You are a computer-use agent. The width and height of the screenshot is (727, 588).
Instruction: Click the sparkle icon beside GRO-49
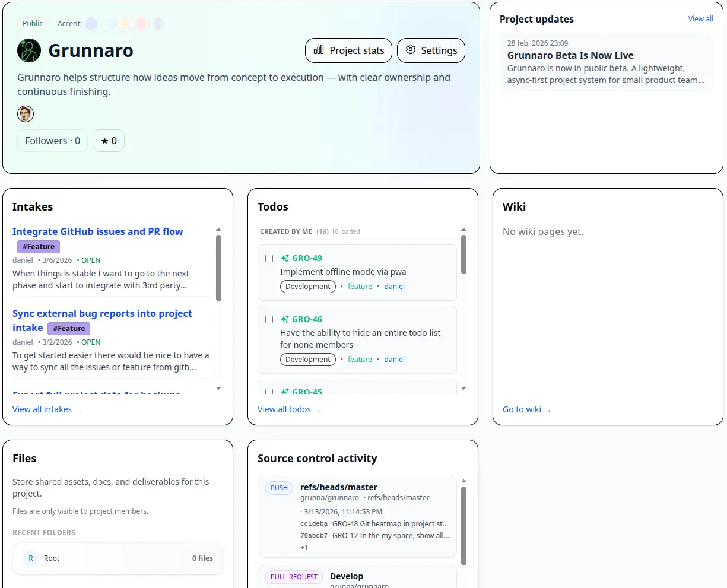(285, 258)
